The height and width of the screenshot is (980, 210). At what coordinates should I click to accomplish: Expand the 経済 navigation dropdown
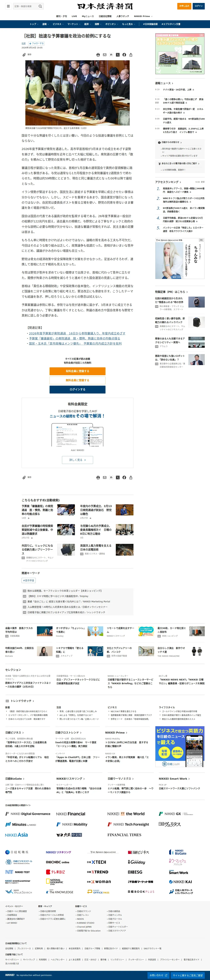[x=87, y=24]
